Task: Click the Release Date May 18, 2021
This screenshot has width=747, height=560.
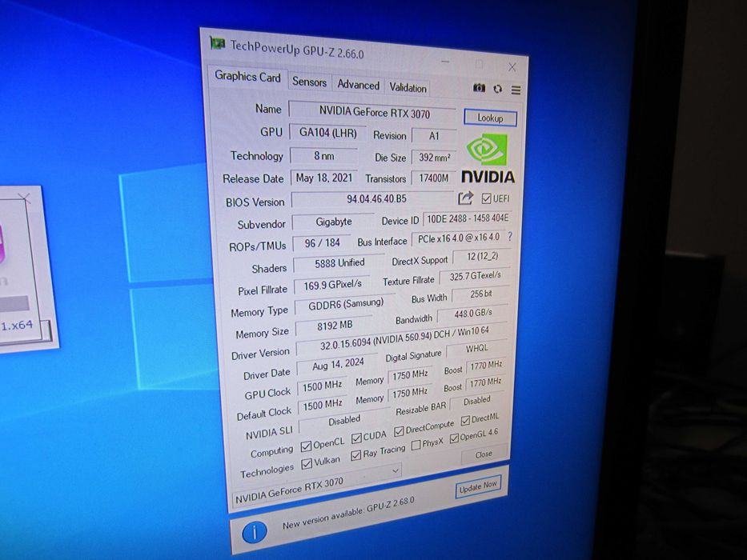Action: tap(324, 178)
